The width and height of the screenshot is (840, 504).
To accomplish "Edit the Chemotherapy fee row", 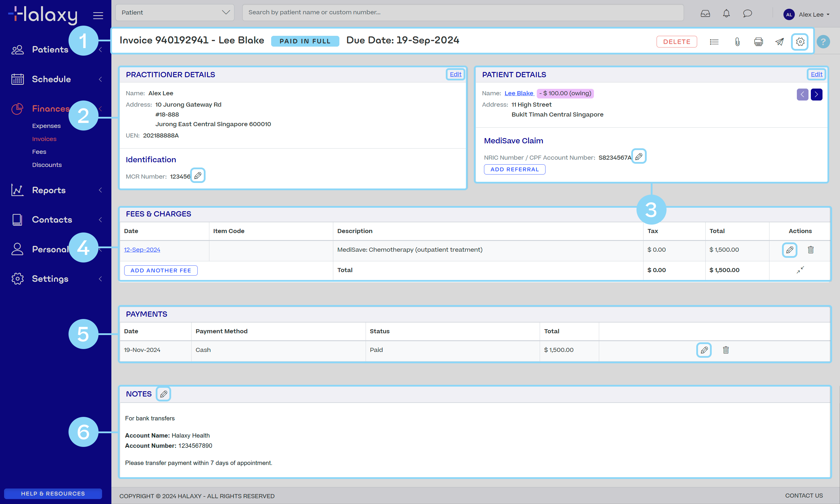I will [x=789, y=250].
